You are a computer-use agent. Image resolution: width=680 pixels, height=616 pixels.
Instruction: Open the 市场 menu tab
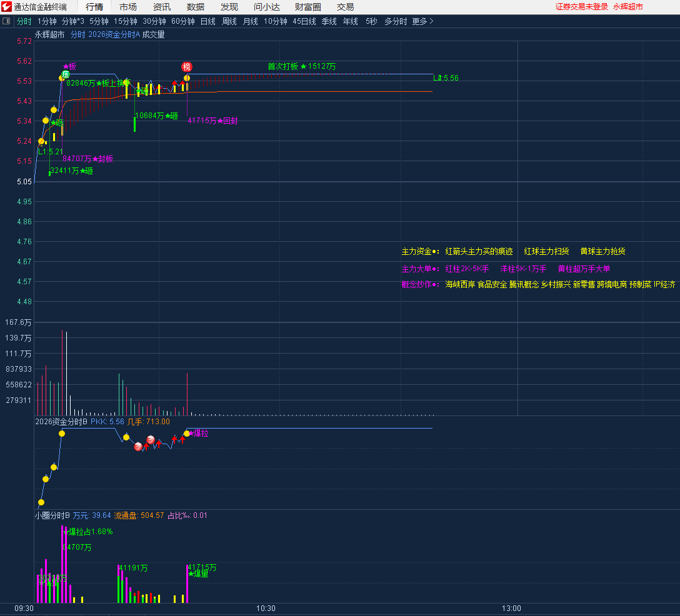click(x=128, y=7)
